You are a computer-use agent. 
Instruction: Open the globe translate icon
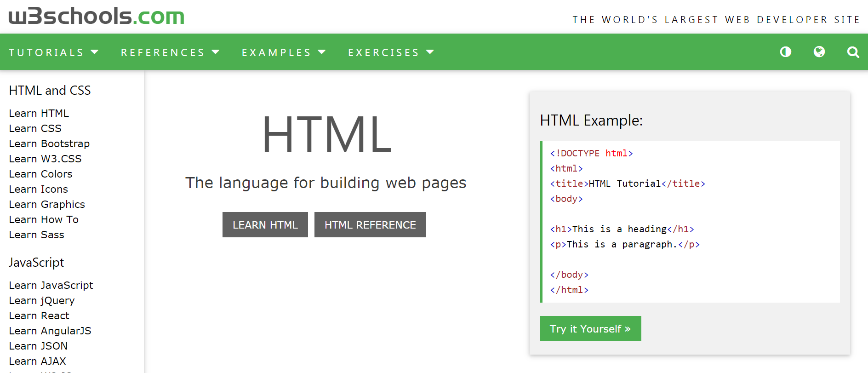819,52
